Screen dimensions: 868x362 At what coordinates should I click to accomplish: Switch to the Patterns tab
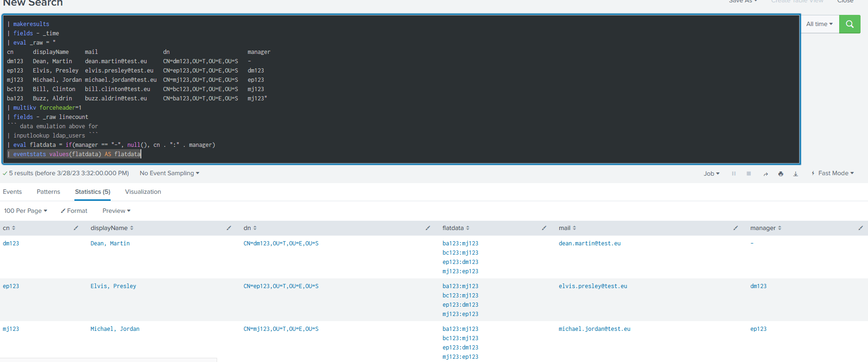tap(48, 192)
